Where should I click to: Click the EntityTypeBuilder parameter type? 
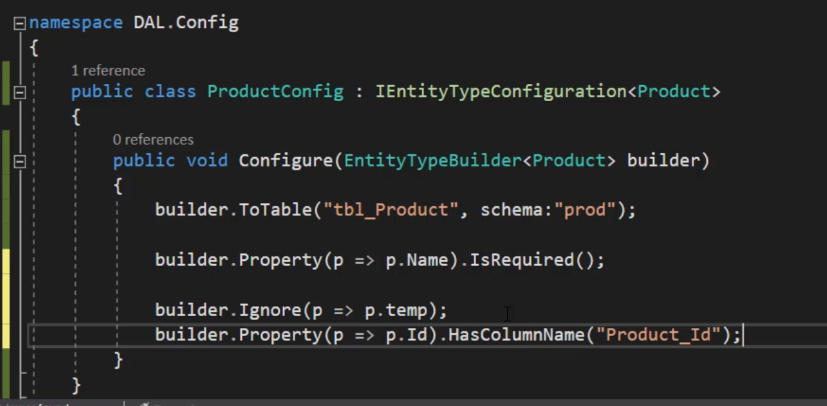coord(432,160)
